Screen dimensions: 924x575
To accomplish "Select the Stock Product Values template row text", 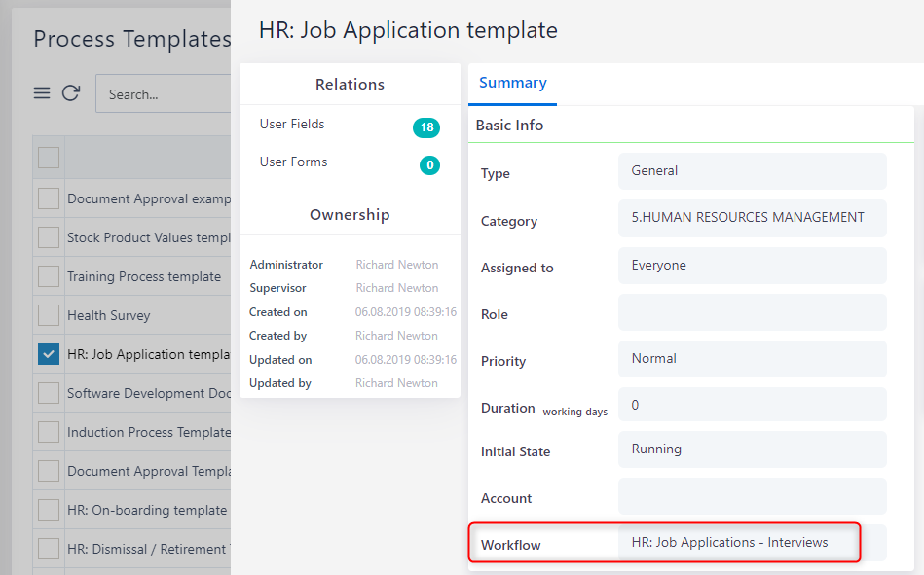I will (x=149, y=237).
